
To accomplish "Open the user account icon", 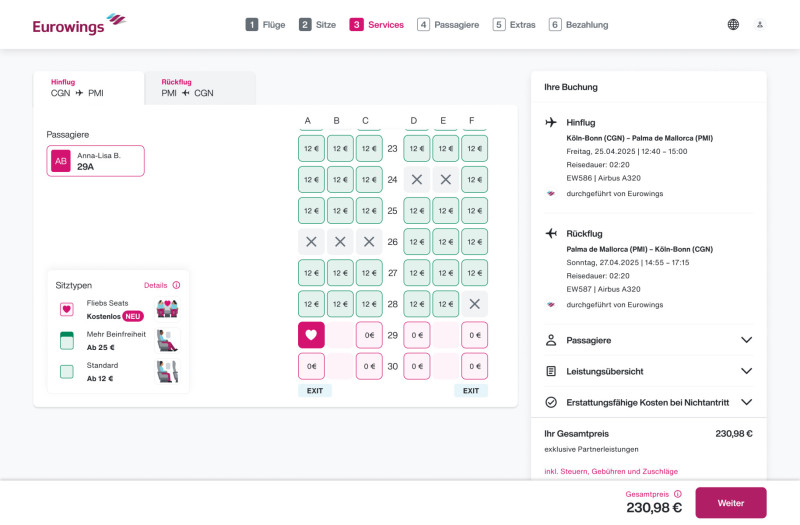I will click(760, 24).
